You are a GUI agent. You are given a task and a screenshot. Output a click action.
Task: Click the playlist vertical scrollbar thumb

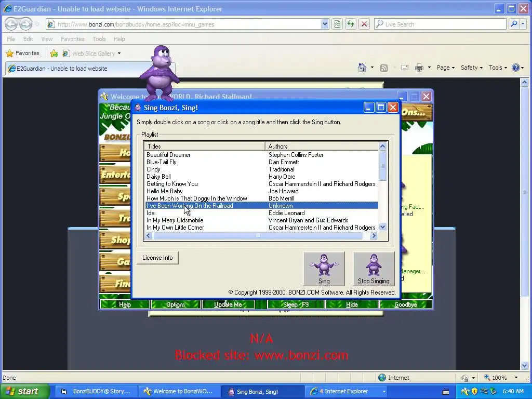point(383,166)
